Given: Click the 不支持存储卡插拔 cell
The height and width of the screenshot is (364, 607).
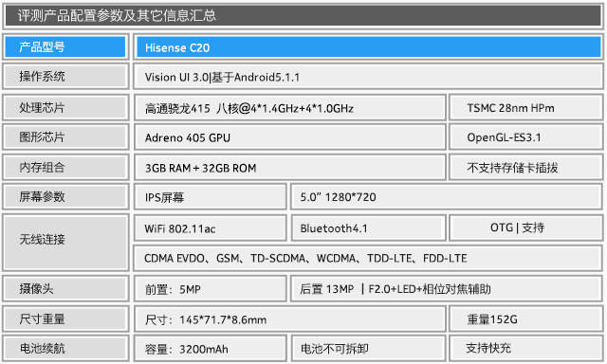Looking at the screenshot, I should tap(525, 167).
